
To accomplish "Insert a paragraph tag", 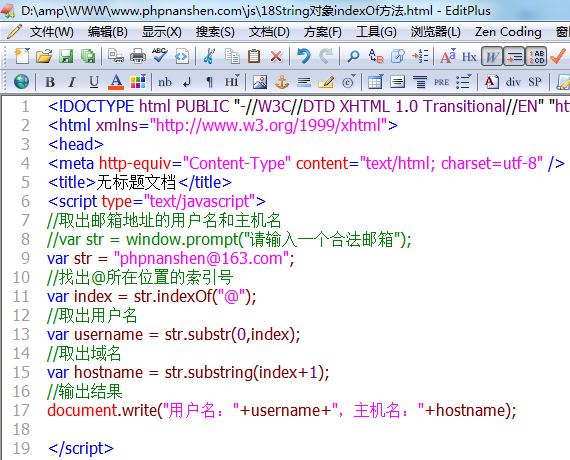I will point(209,82).
